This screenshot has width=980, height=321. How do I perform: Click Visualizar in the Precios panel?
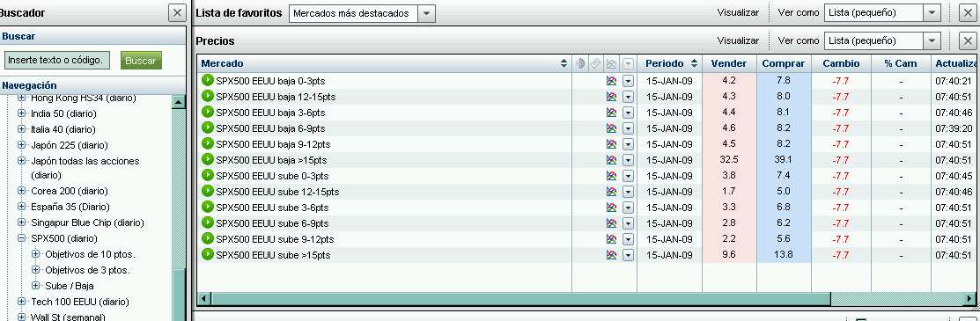click(738, 40)
